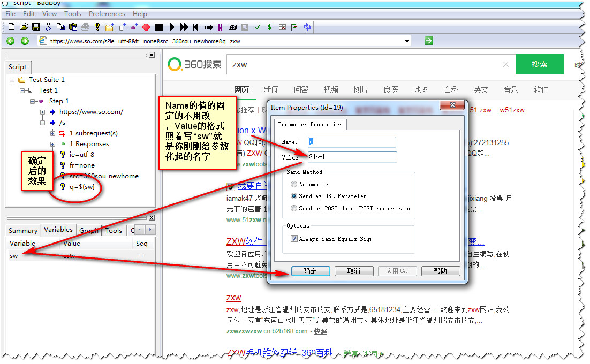
Task: Click the Cut scissors icon
Action: pyautogui.click(x=48, y=27)
